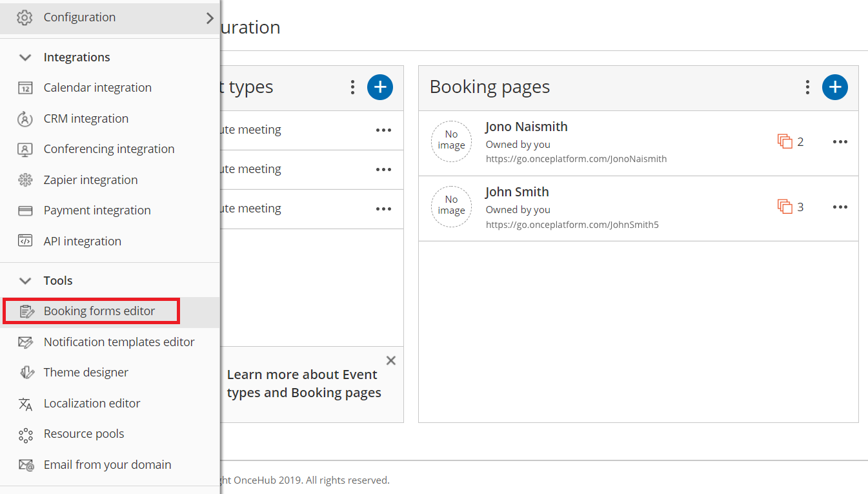Click the Payment integration card icon
Image resolution: width=868 pixels, height=494 pixels.
(25, 211)
